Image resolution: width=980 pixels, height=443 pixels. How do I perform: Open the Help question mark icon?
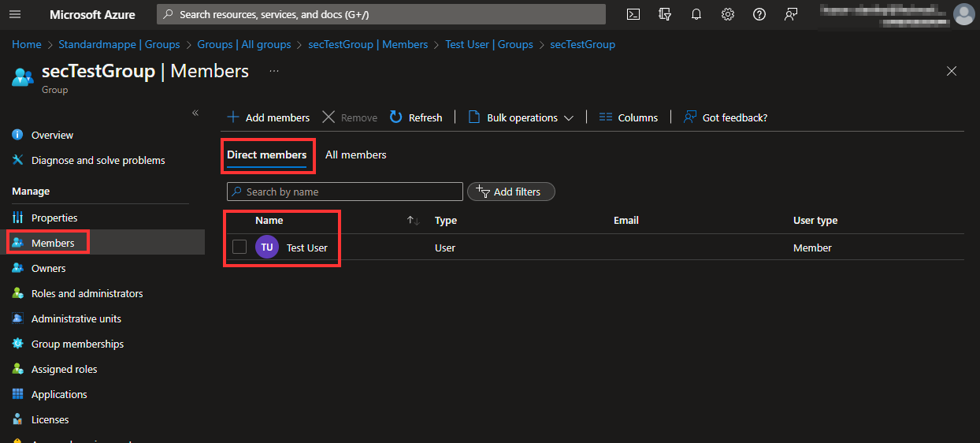click(x=759, y=14)
